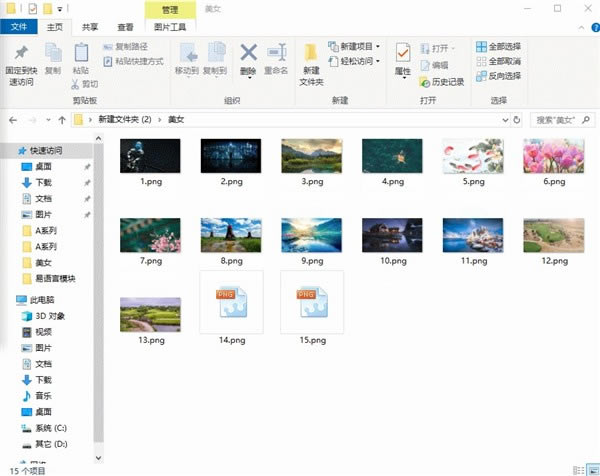Screen dimensions: 600x476
Task: Click the 粘贴 paste icon
Action: click(81, 52)
